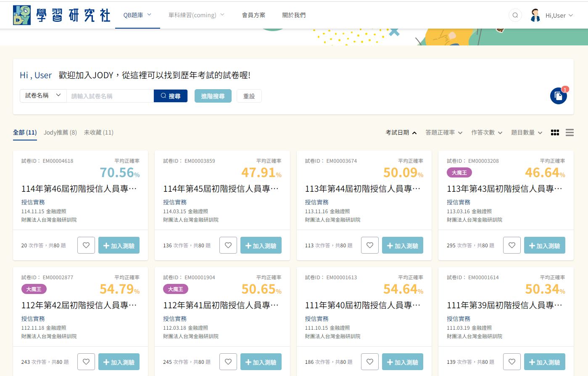588x376 pixels.
Task: Click the search magnifier icon in header
Action: (515, 16)
